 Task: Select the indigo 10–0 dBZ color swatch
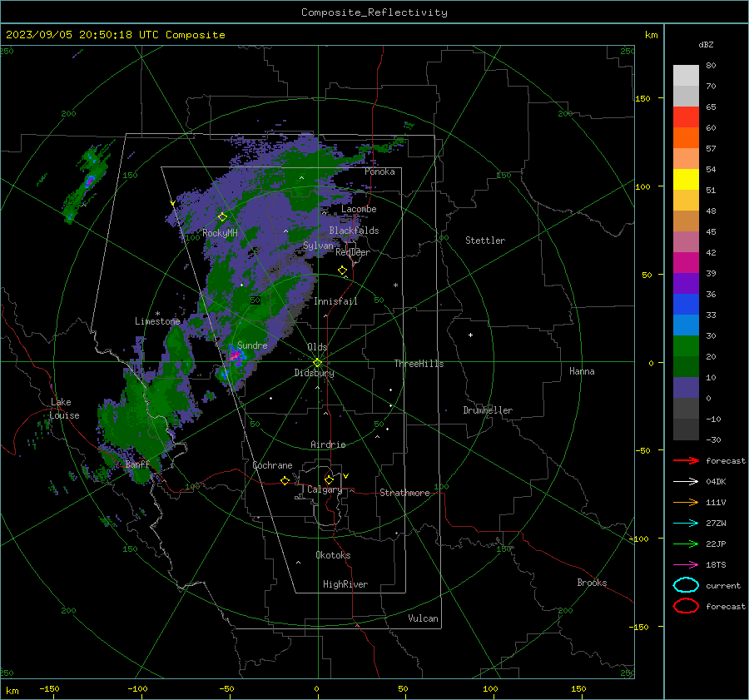686,388
